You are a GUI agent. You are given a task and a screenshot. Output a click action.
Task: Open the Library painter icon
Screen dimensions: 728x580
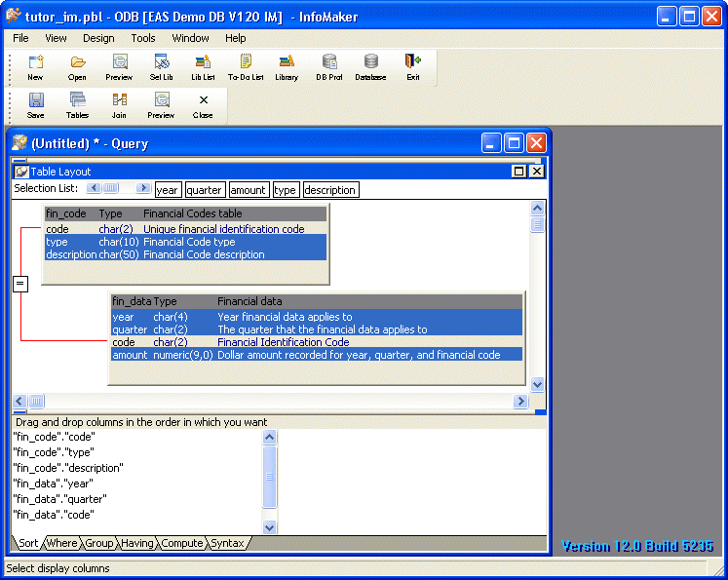click(287, 67)
